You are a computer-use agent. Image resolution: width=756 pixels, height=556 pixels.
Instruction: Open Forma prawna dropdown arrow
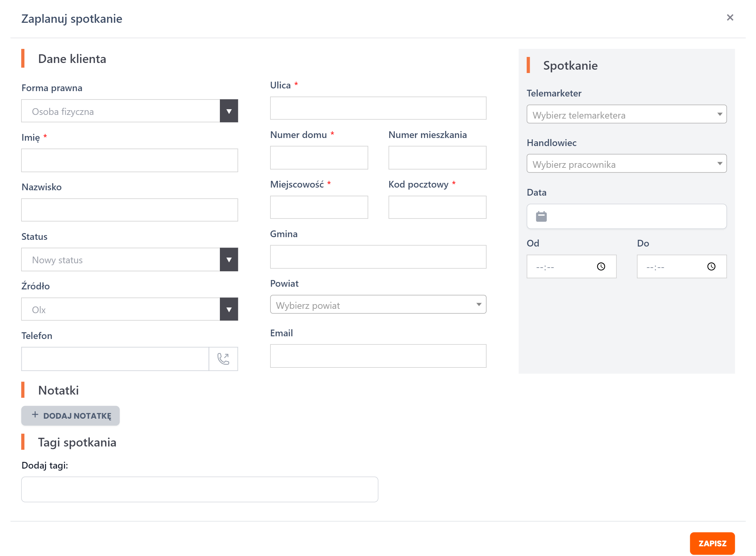pyautogui.click(x=229, y=111)
